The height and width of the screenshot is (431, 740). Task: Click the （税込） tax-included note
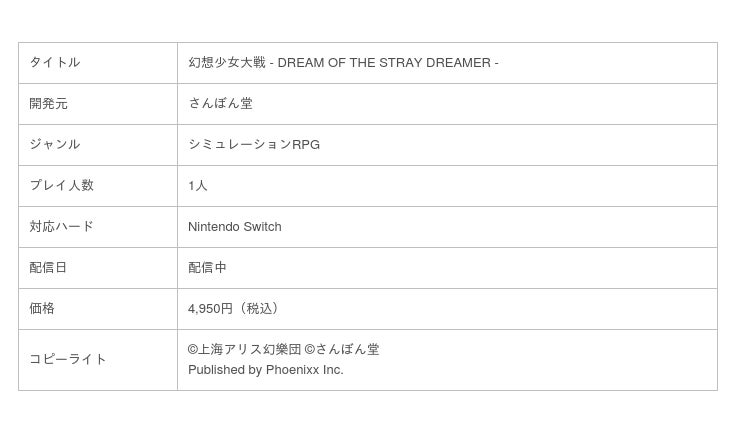click(x=258, y=308)
